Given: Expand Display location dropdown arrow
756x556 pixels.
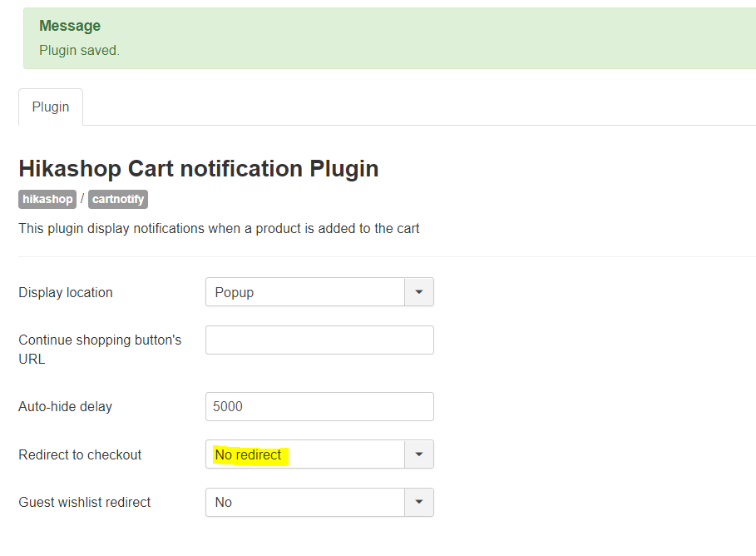Looking at the screenshot, I should point(419,292).
